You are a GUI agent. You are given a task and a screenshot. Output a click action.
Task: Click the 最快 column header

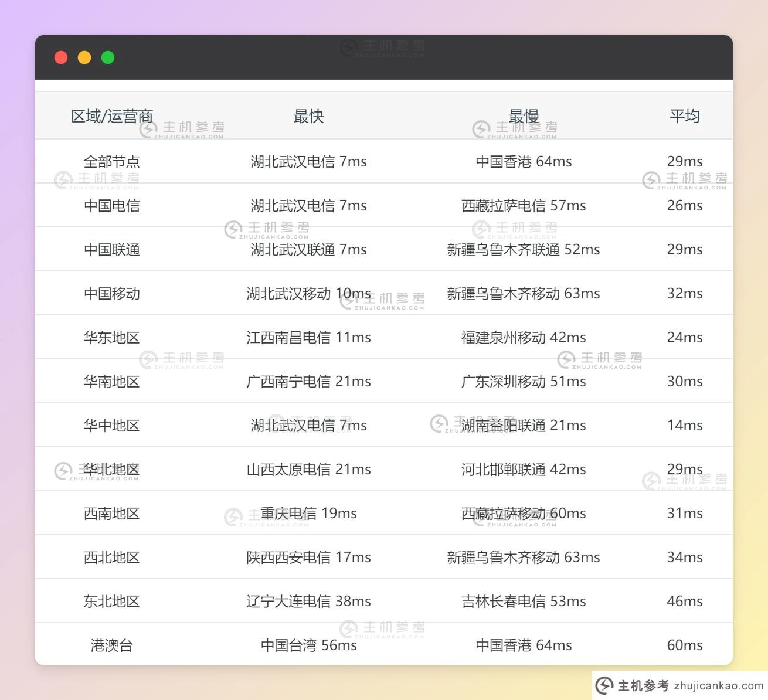308,116
